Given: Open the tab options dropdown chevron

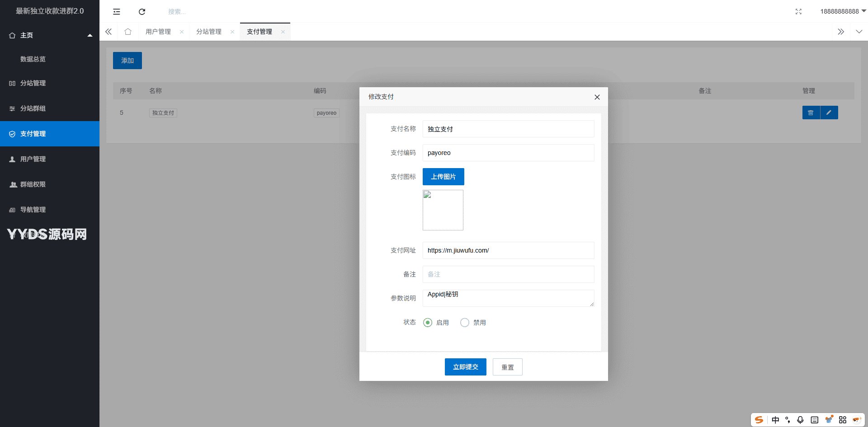Looking at the screenshot, I should click(x=859, y=32).
